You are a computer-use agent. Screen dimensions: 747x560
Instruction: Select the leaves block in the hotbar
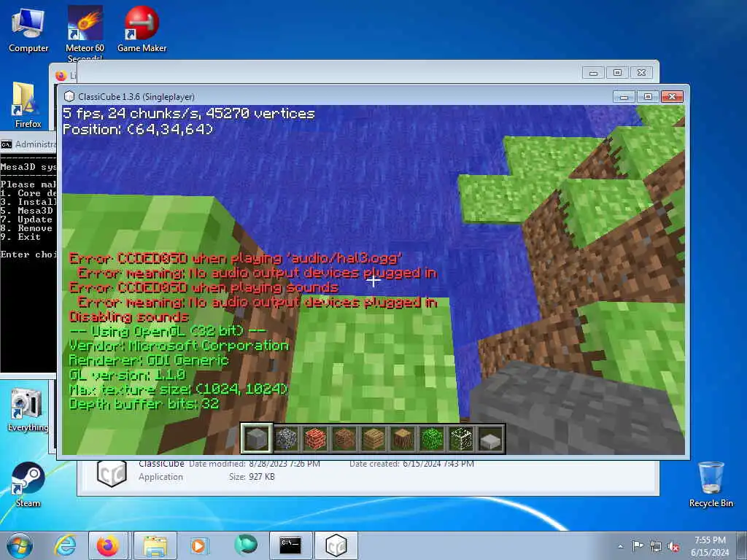click(x=432, y=438)
